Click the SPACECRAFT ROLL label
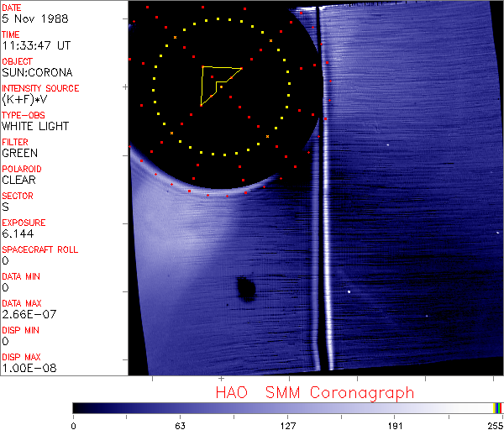 40,250
